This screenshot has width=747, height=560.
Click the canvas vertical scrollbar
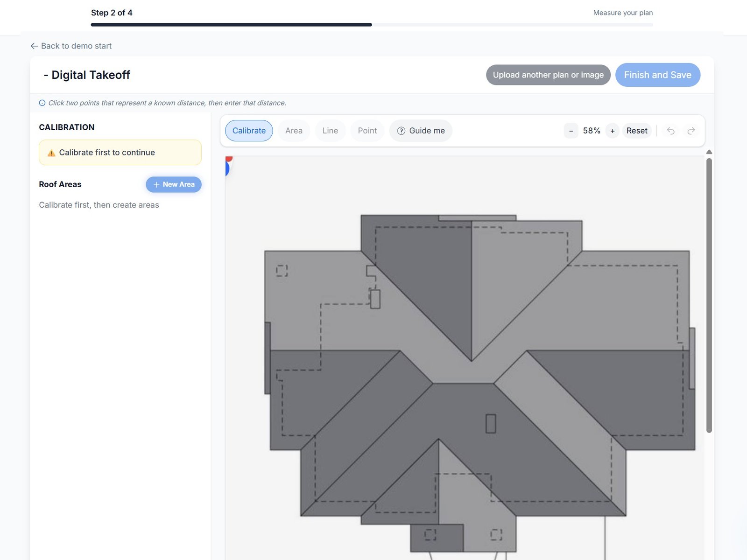(709, 295)
